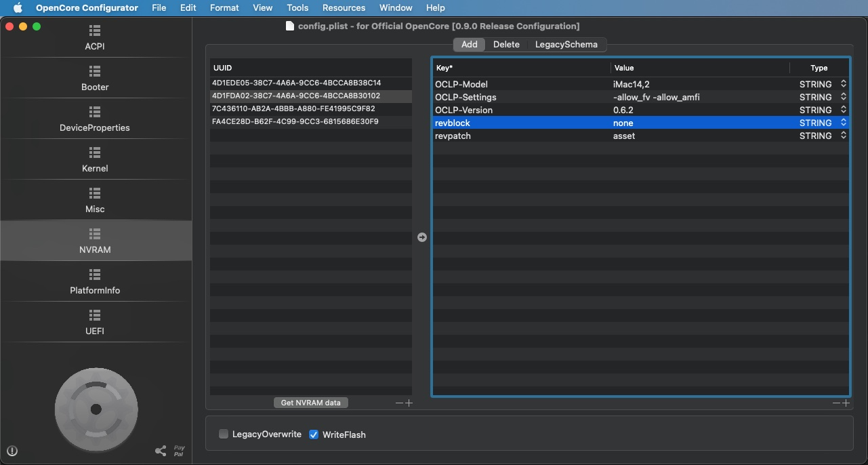Go to the UEFI section
Viewport: 868px width, 465px height.
coord(95,323)
